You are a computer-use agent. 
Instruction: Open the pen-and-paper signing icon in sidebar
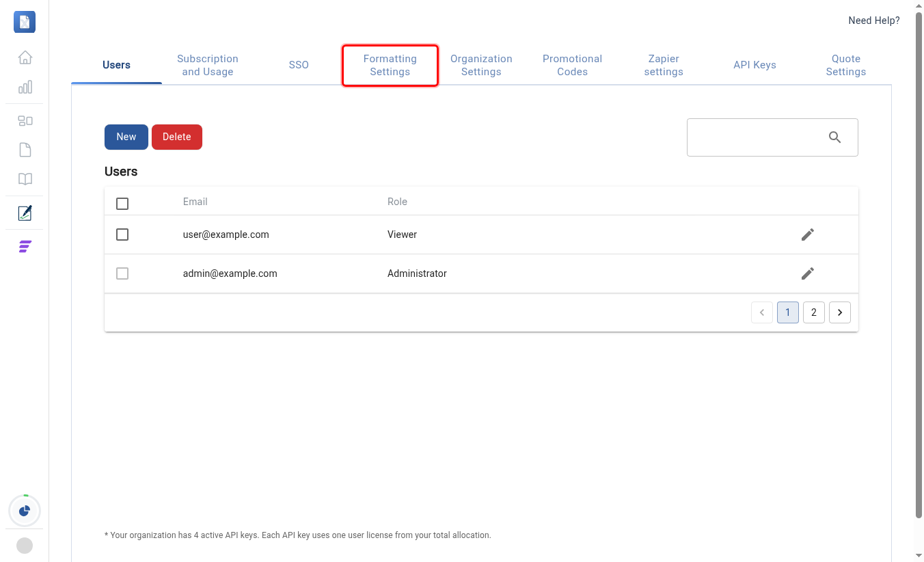tap(25, 213)
